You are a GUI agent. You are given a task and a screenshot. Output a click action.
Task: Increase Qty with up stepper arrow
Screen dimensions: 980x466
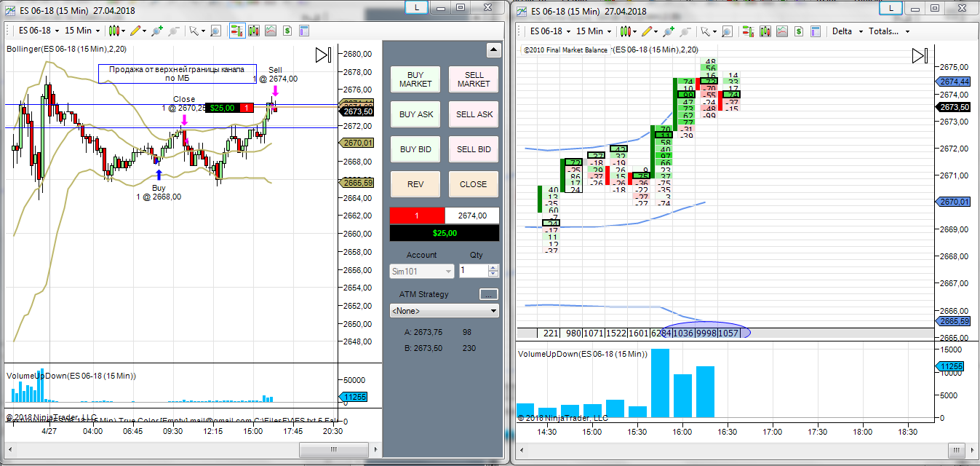click(x=494, y=267)
